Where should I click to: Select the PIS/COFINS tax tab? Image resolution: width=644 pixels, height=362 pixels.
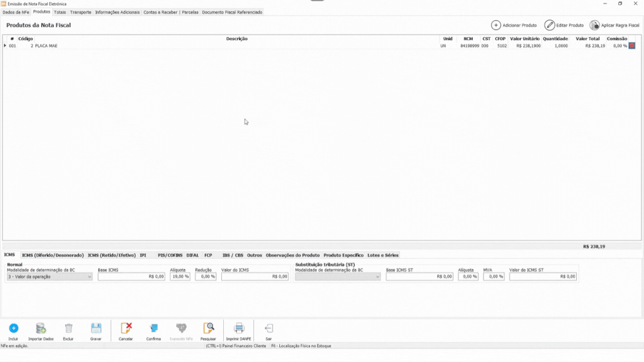(x=170, y=255)
